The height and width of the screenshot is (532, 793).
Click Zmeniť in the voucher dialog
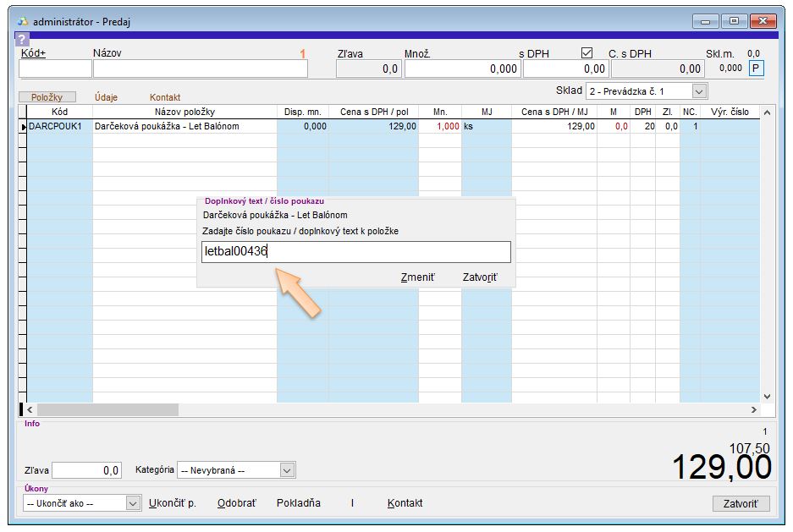[x=417, y=277]
